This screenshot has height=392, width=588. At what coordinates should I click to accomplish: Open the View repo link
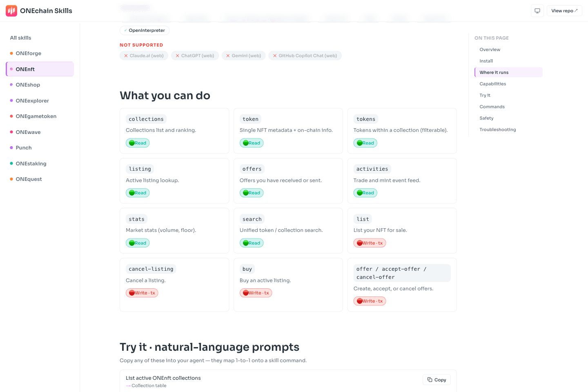click(x=564, y=11)
